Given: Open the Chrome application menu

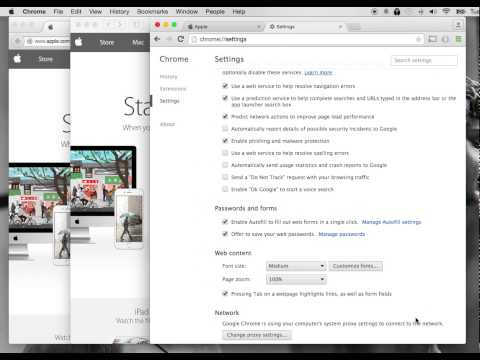Looking at the screenshot, I should point(34,12).
